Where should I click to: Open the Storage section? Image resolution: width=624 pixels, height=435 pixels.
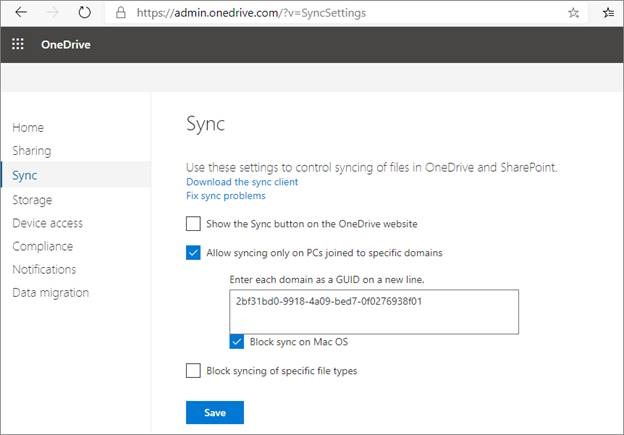(x=32, y=200)
